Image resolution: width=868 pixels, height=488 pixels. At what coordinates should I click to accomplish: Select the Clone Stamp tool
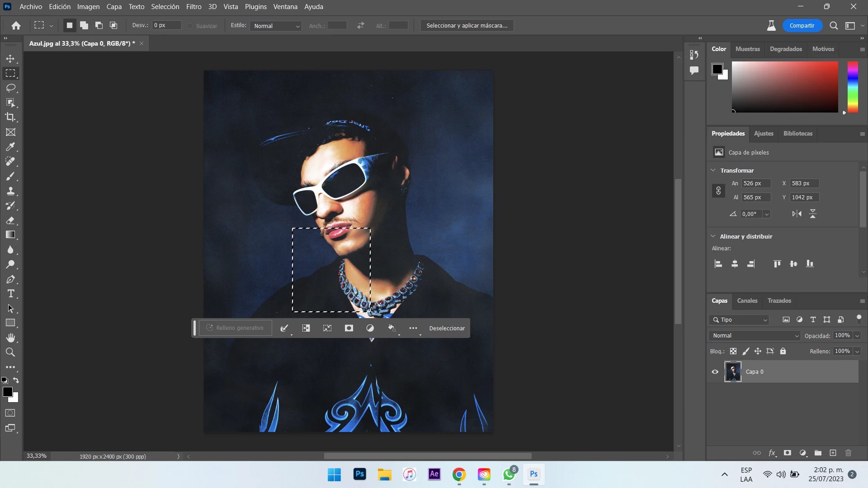tap(10, 191)
